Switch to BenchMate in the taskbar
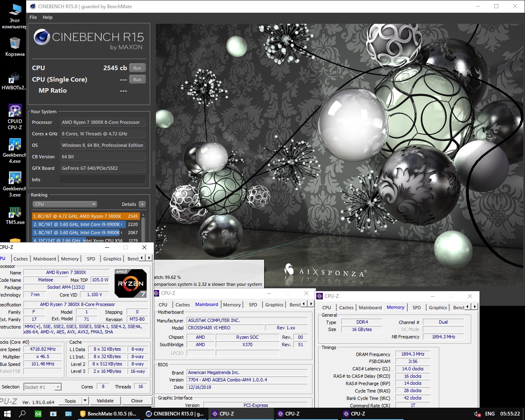Screen dimensions: 525x420 [108, 414]
